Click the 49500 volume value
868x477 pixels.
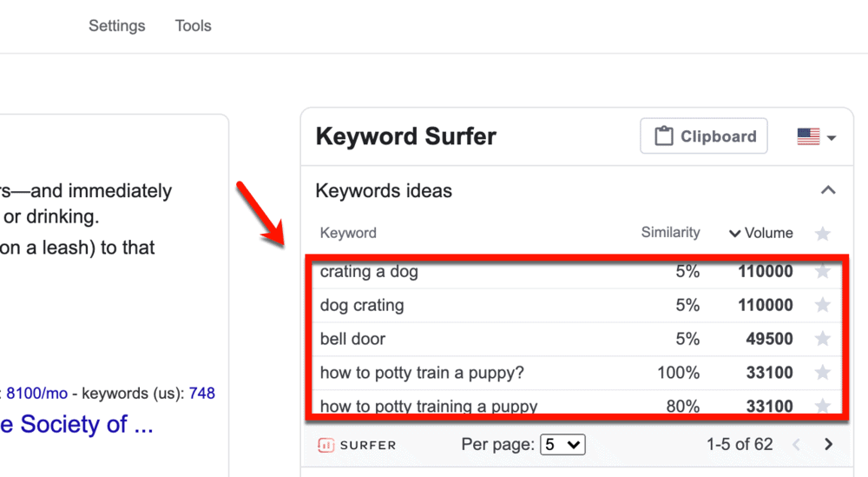(x=769, y=339)
